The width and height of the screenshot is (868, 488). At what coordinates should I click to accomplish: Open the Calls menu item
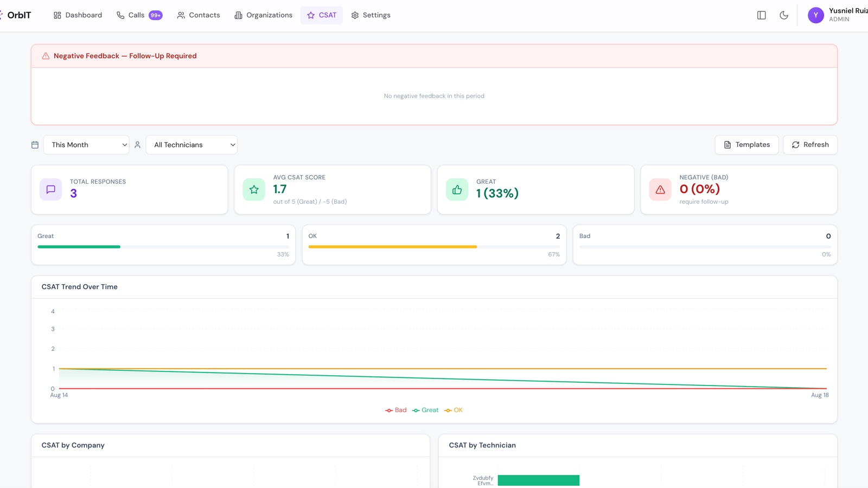point(139,15)
